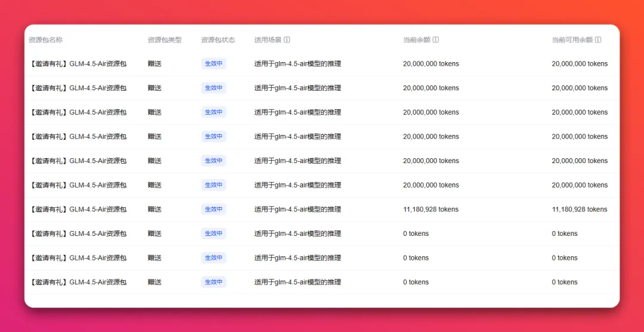644x332 pixels.
Task: Click 11,180,928 tokens in the 当前余额 column
Action: pos(431,210)
